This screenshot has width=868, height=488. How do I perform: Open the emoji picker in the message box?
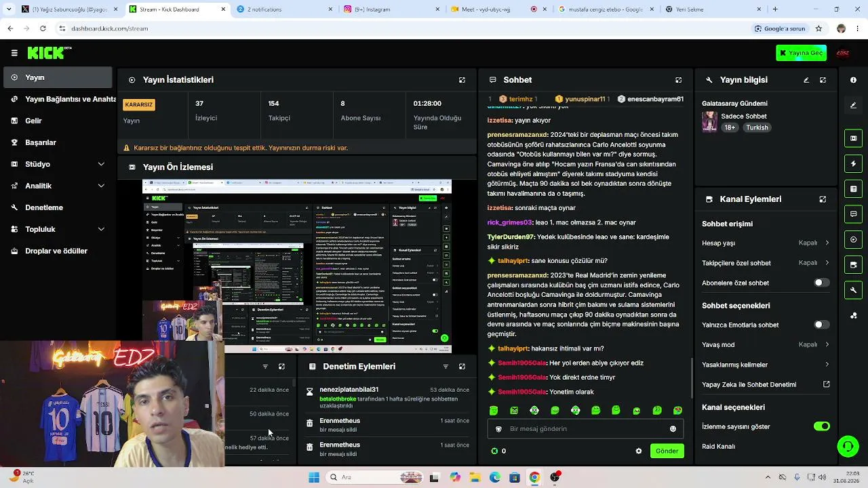[x=673, y=429]
